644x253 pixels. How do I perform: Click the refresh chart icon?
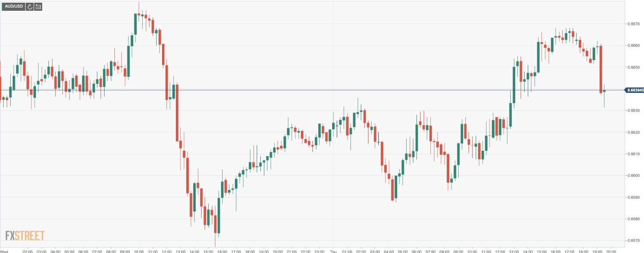coord(30,7)
